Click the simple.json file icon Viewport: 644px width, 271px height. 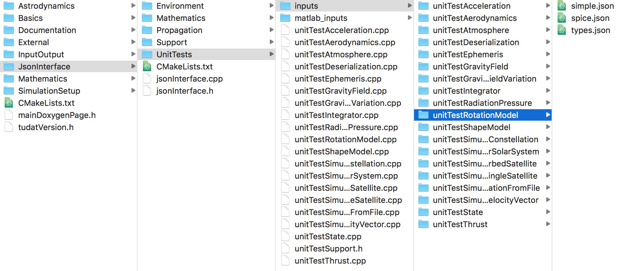pyautogui.click(x=562, y=6)
